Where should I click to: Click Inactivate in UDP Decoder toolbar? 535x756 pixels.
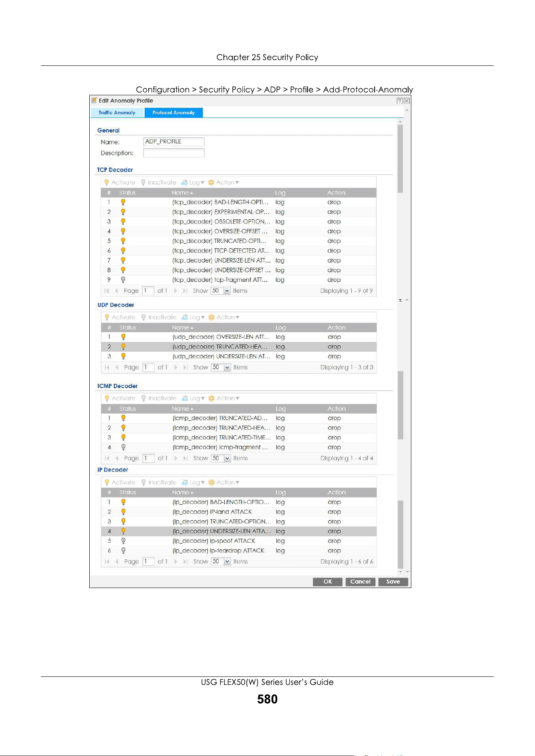pyautogui.click(x=159, y=317)
